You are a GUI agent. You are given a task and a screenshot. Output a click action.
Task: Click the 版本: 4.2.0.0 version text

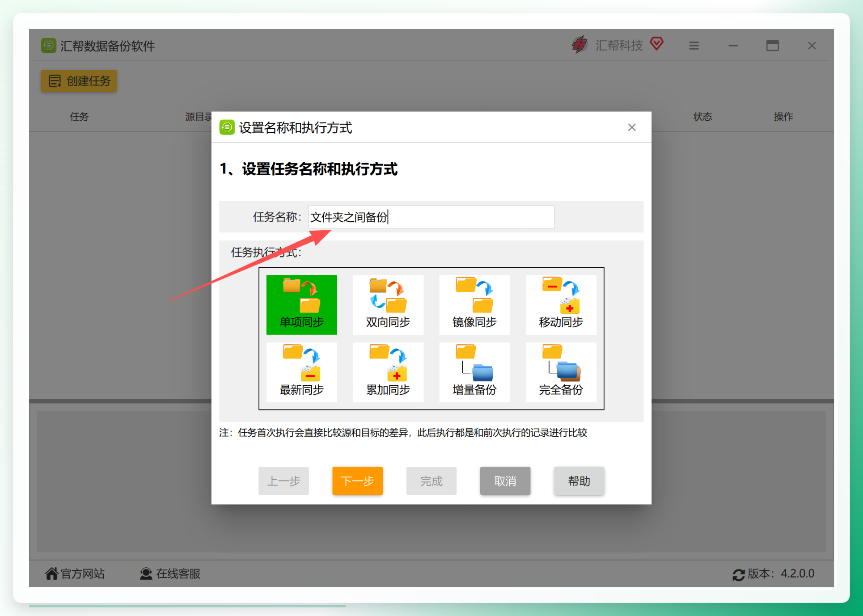pyautogui.click(x=781, y=574)
